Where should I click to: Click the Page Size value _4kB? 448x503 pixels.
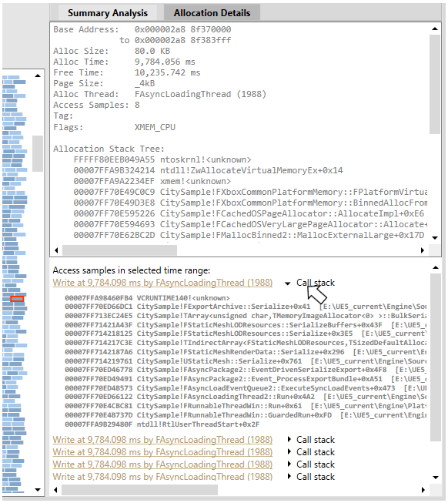[x=145, y=83]
